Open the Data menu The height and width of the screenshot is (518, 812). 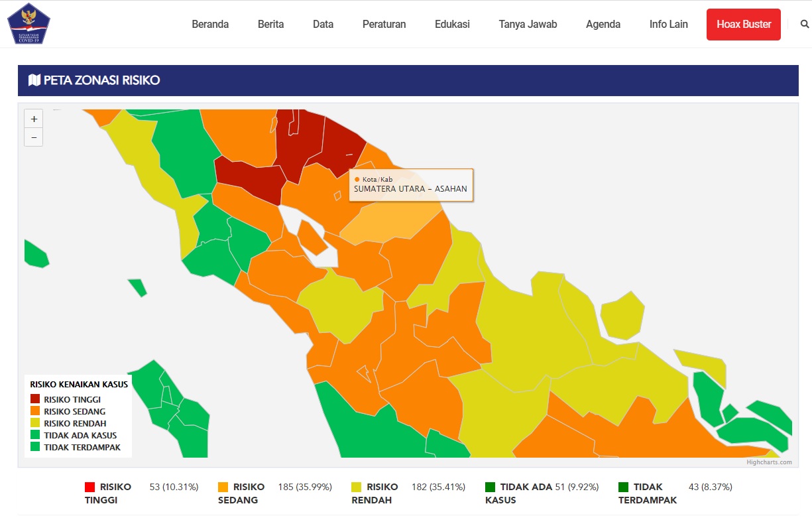click(x=323, y=25)
